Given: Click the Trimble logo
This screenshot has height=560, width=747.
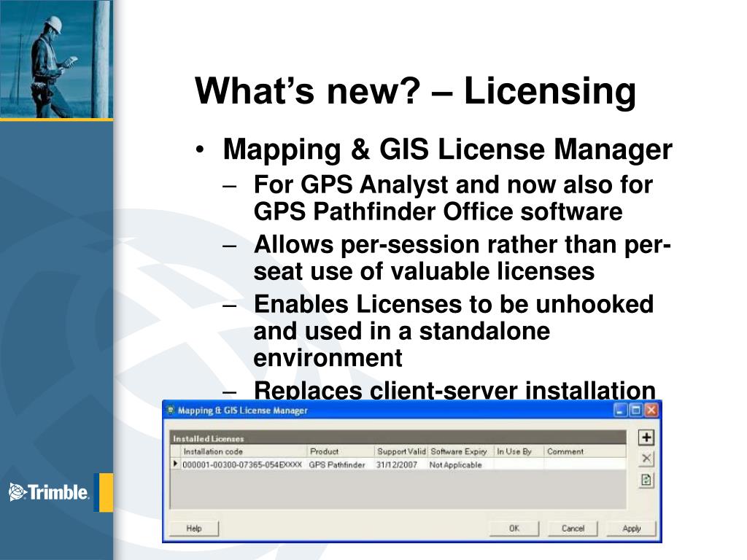Looking at the screenshot, I should coord(49,492).
